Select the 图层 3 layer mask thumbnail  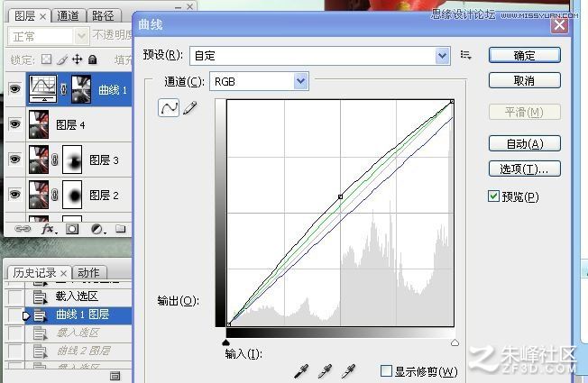72,160
